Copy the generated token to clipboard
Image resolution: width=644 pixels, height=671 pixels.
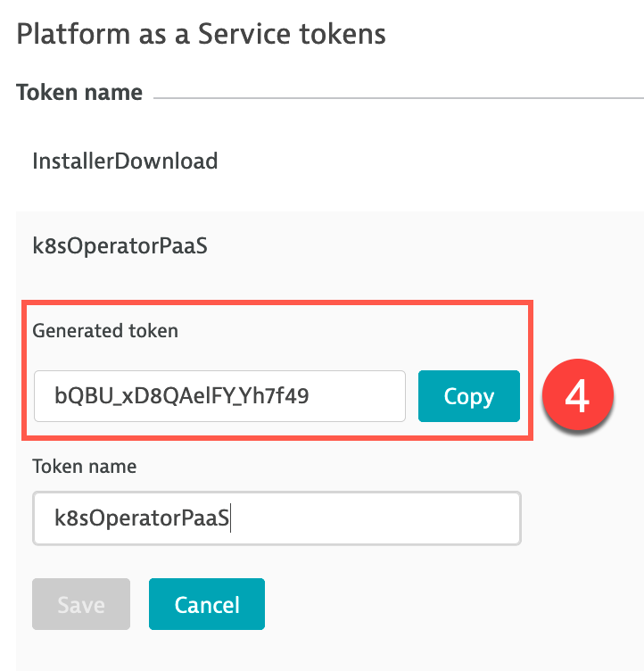469,396
